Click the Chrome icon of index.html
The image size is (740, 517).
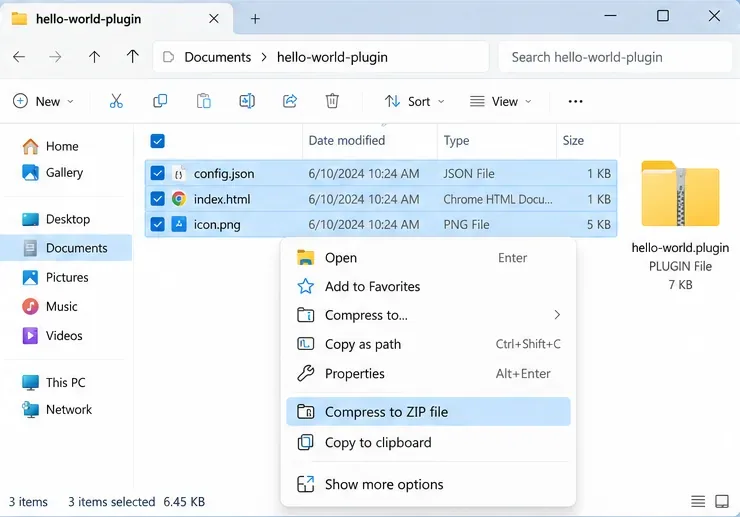pyautogui.click(x=178, y=199)
